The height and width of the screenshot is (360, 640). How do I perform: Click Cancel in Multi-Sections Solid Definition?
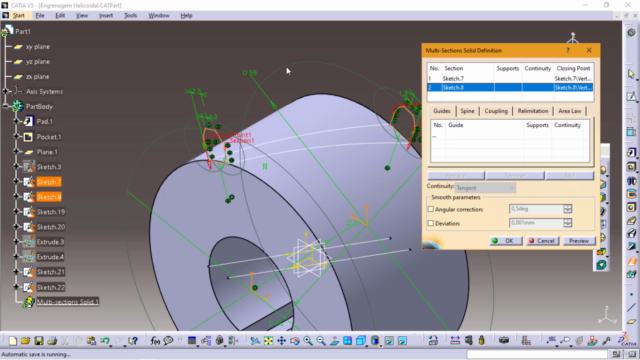pos(542,241)
